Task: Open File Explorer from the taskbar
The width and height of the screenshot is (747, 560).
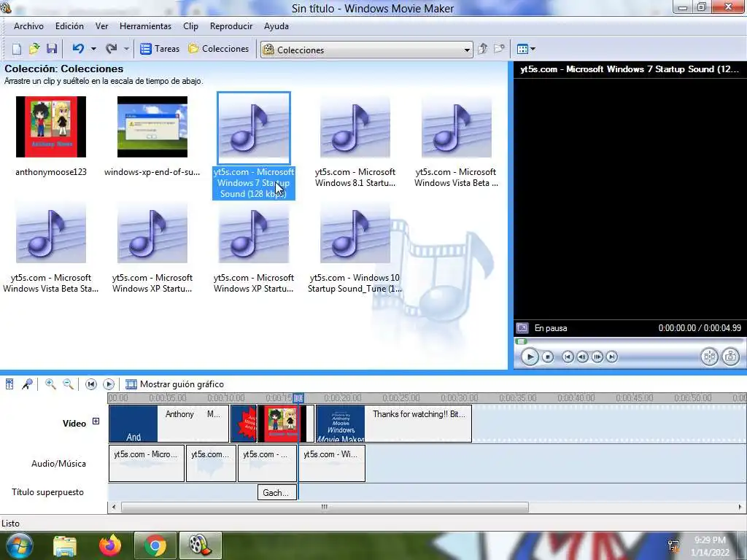Action: [x=65, y=545]
